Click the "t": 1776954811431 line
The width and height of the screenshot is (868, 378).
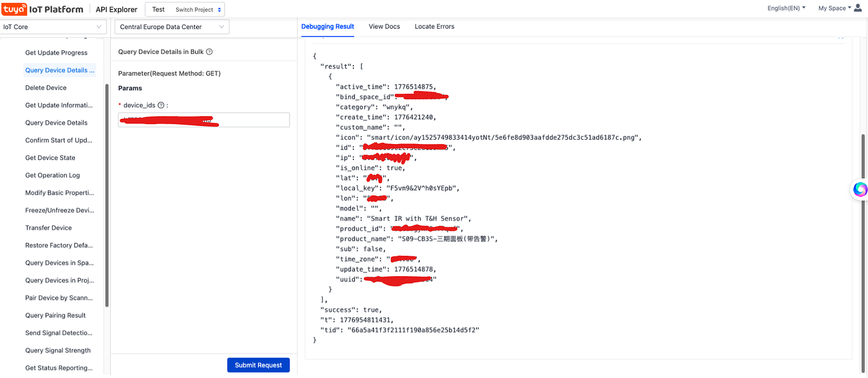(x=356, y=320)
